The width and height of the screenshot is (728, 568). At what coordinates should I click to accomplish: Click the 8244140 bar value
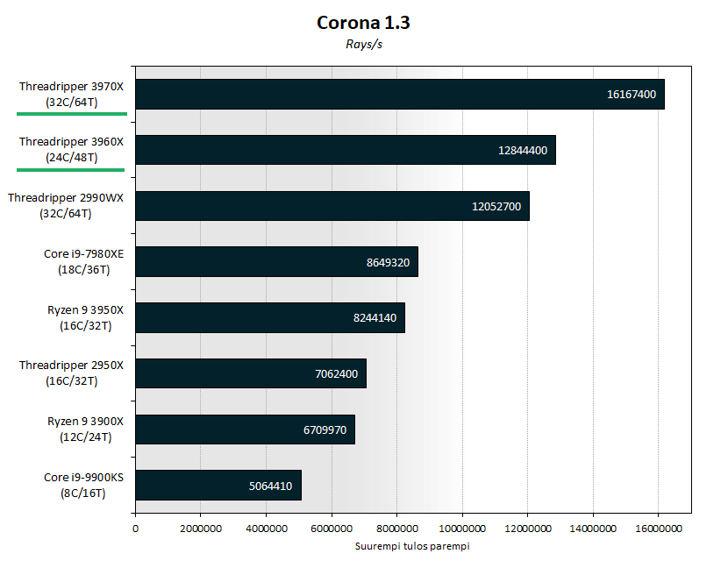point(374,318)
